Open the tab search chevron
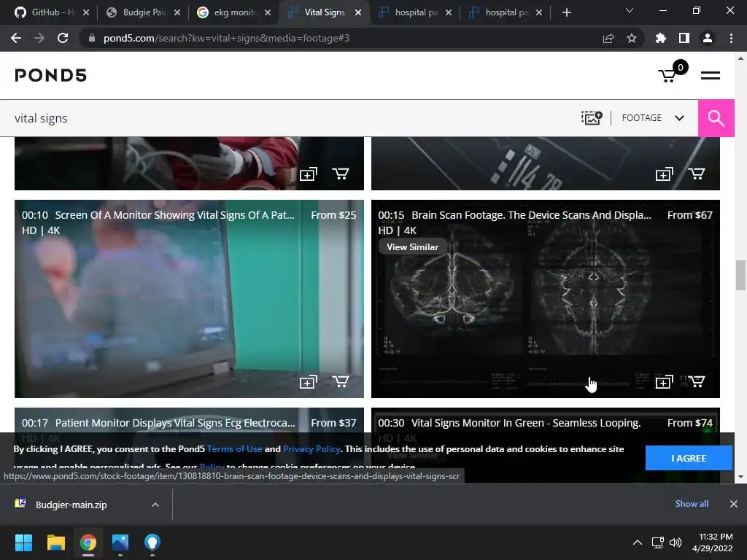747x560 pixels. [630, 10]
